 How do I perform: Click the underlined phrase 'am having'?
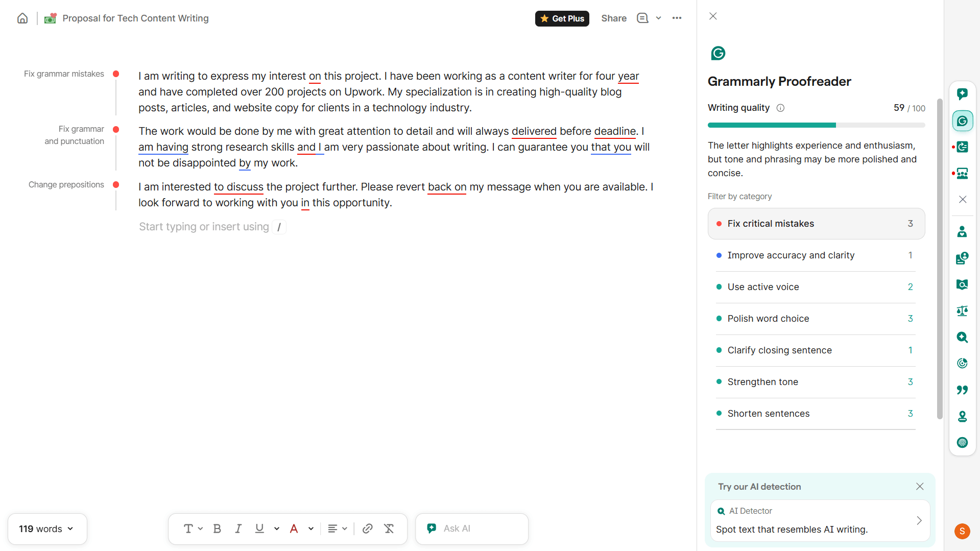(x=163, y=147)
